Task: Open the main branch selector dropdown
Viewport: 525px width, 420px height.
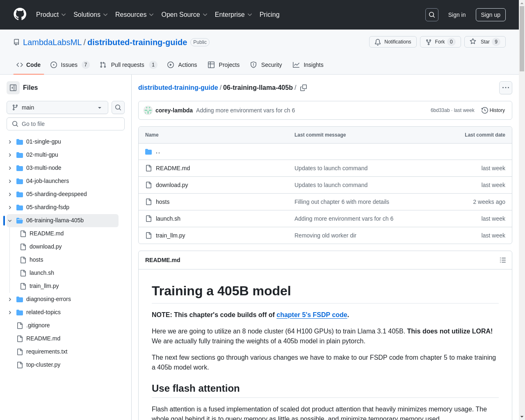Action: [57, 107]
